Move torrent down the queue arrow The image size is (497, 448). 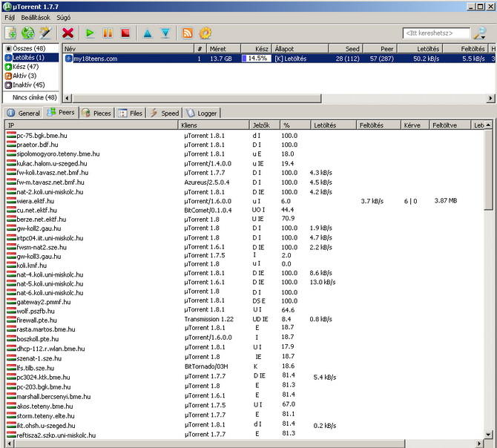pos(165,33)
